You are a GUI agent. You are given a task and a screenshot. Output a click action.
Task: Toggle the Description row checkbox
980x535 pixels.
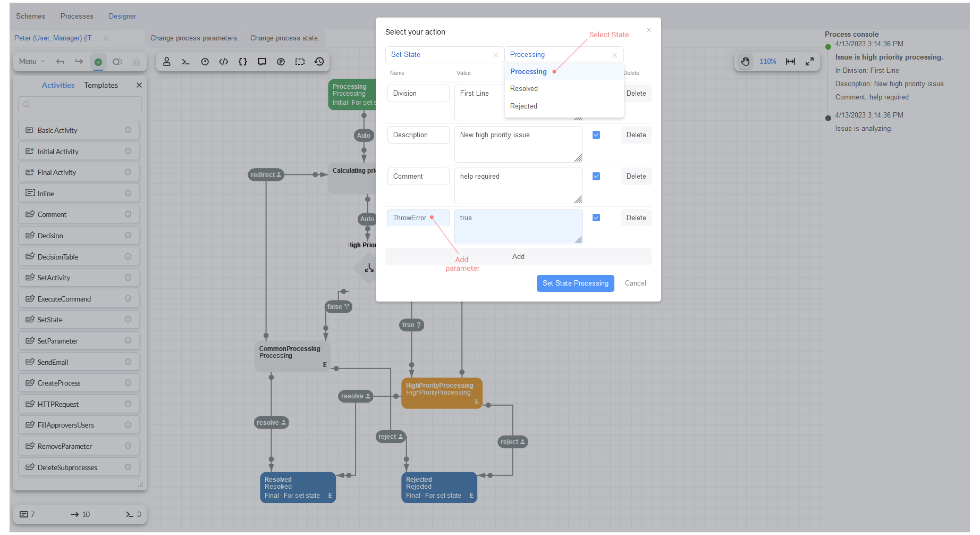(596, 135)
